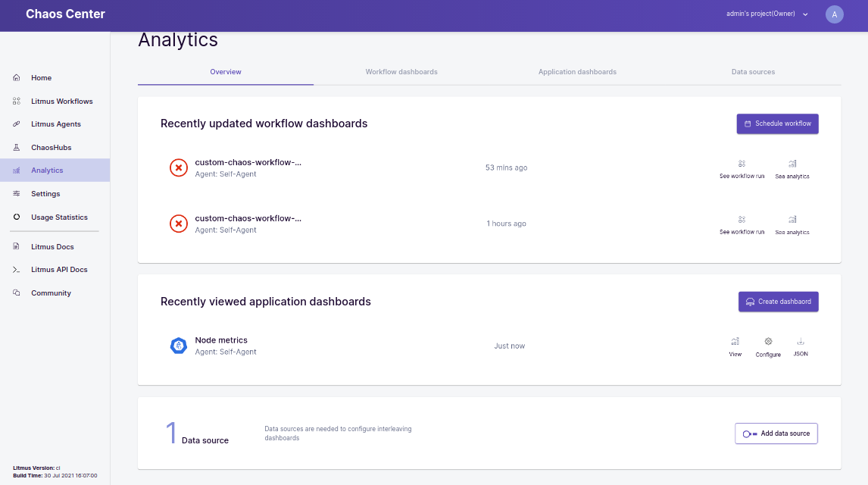Go to Litmus API Docs in sidebar

click(x=59, y=270)
